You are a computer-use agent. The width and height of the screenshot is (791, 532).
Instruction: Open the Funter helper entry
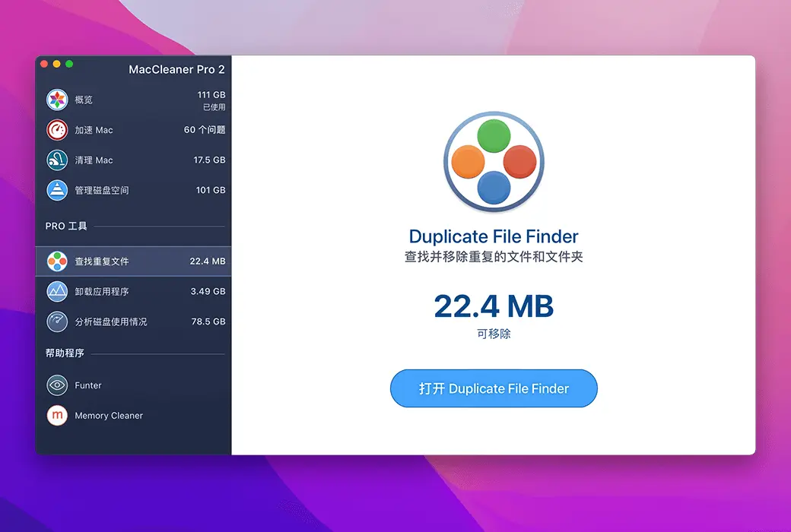pyautogui.click(x=134, y=385)
